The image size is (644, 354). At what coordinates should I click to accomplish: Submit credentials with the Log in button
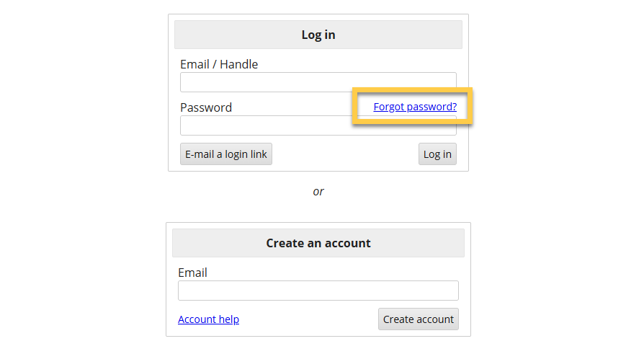pyautogui.click(x=437, y=154)
